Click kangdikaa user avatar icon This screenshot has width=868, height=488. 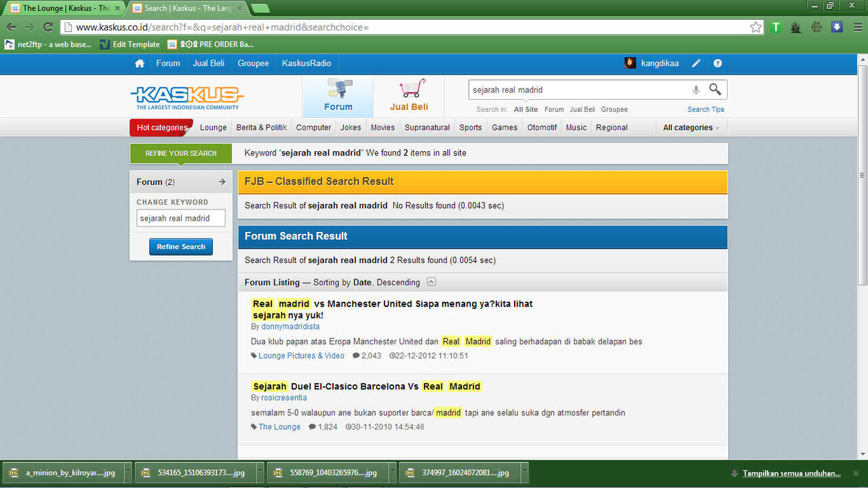tap(630, 63)
